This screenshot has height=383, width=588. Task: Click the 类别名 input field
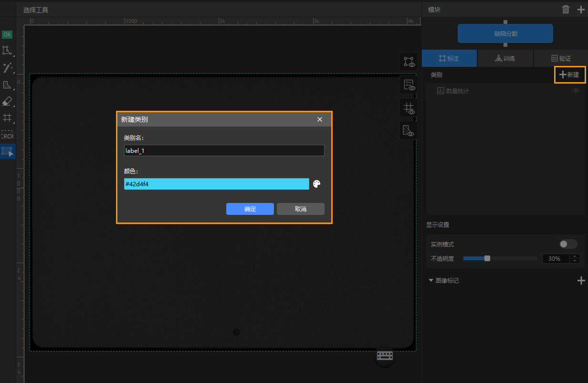coord(224,151)
